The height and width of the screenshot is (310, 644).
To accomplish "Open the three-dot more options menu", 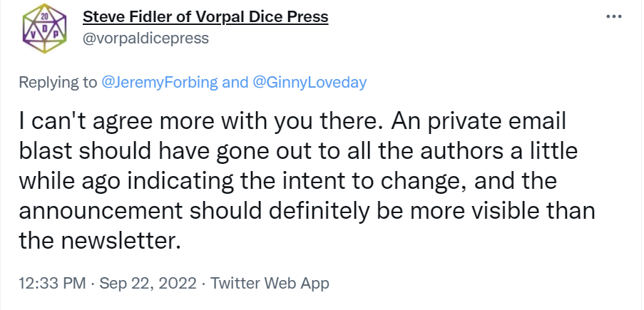I will (x=613, y=16).
